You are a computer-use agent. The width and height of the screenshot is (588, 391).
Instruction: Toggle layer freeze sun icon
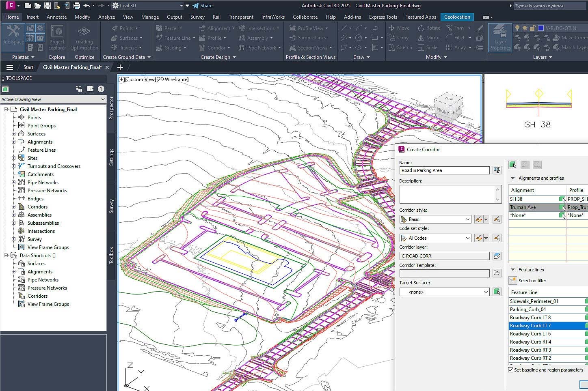(x=525, y=28)
